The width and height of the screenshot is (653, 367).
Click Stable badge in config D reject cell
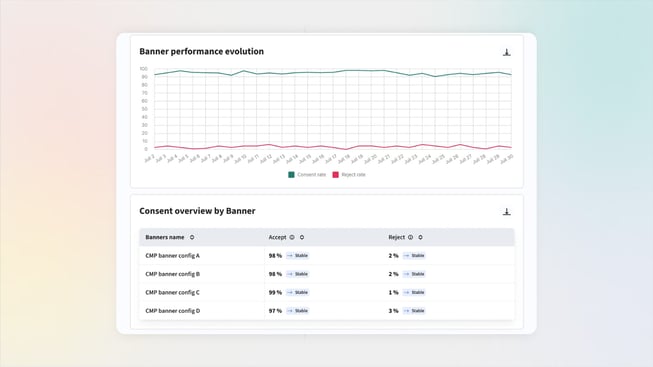pyautogui.click(x=414, y=311)
